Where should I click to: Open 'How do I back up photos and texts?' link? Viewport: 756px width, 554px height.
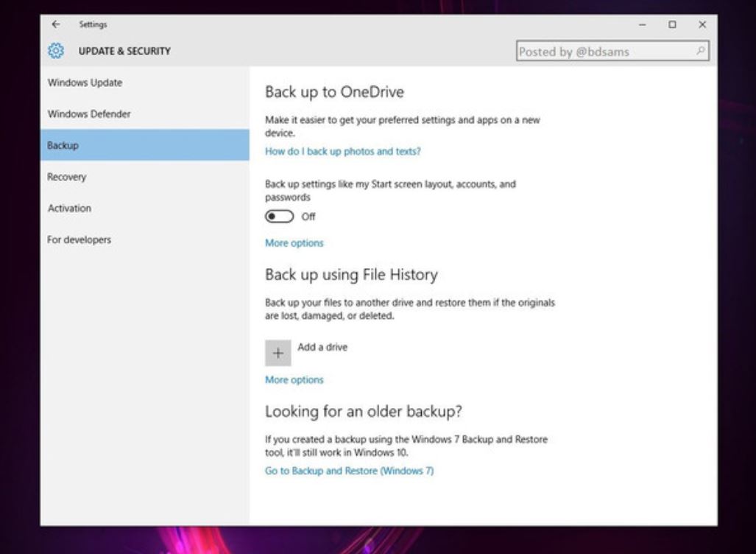point(343,151)
